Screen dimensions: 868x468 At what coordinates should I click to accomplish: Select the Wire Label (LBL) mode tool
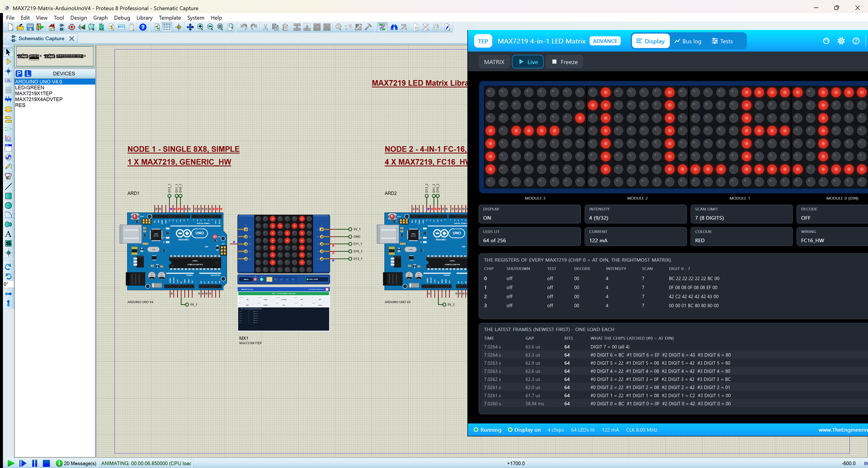pyautogui.click(x=8, y=81)
